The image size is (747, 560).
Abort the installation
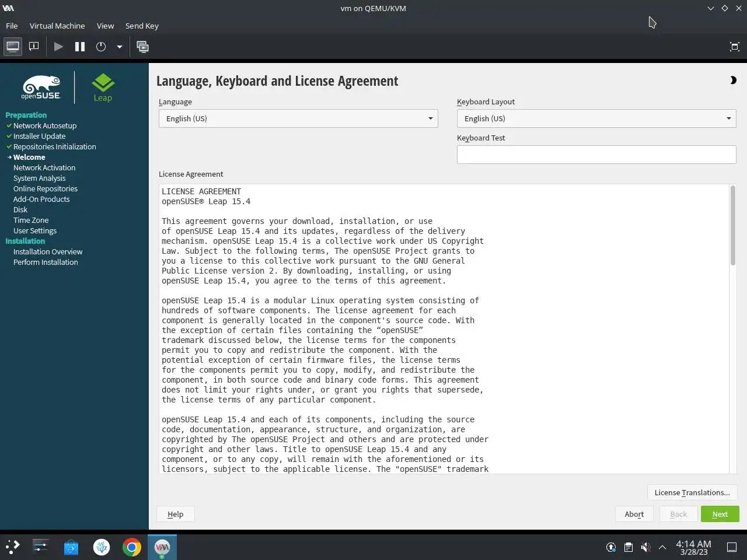point(634,514)
